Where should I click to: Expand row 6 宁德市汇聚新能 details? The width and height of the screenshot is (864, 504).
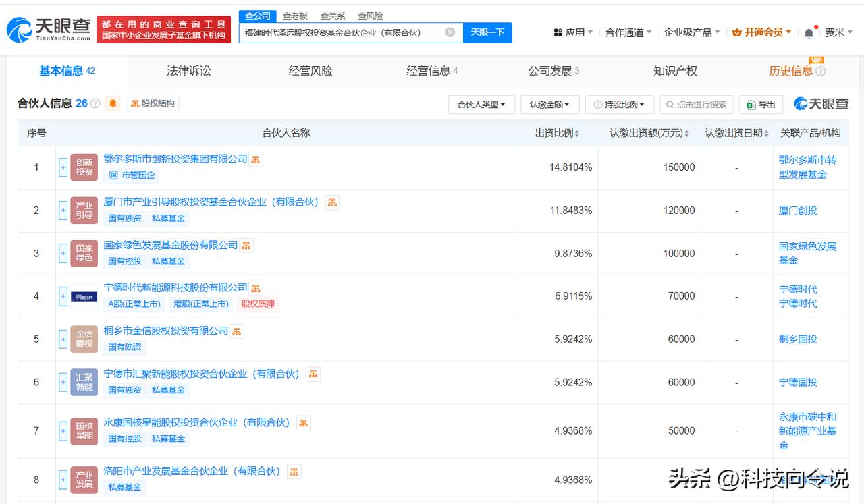coord(63,383)
